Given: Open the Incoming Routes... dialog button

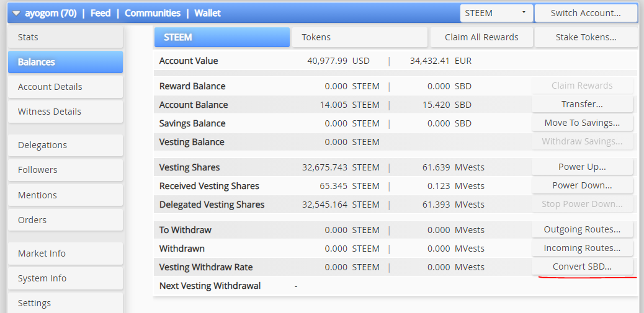Looking at the screenshot, I should pyautogui.click(x=582, y=248).
